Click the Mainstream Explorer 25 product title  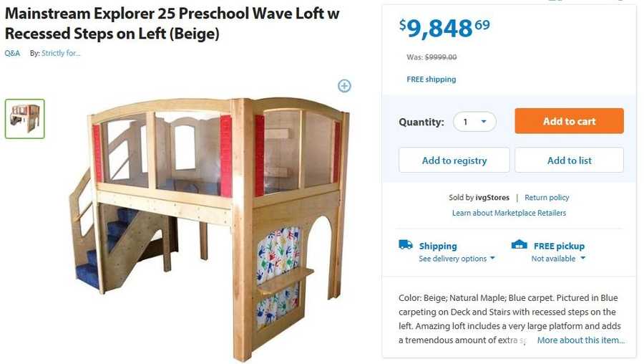(x=172, y=23)
